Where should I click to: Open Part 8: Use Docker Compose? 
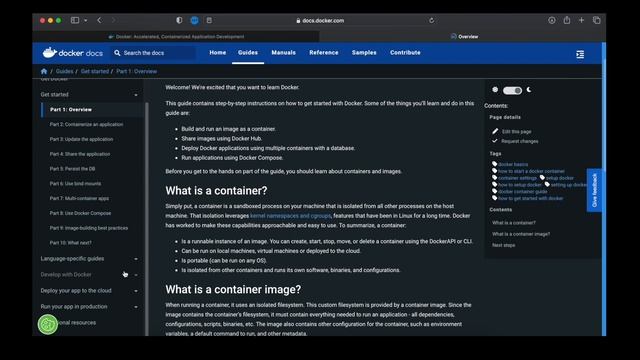[x=80, y=213]
